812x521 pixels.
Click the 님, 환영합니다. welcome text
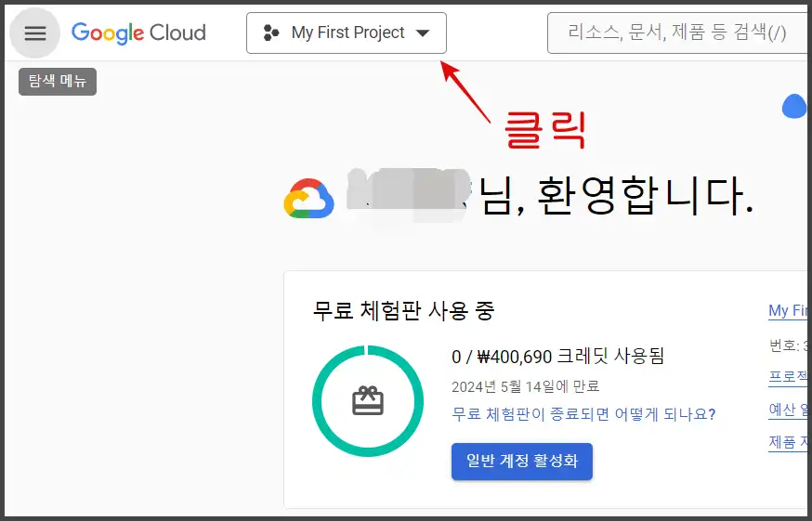click(616, 196)
